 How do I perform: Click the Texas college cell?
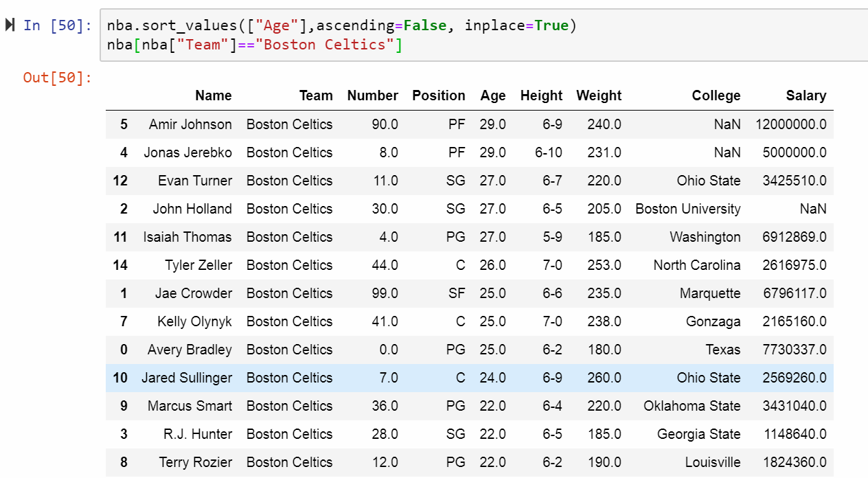[x=723, y=350]
